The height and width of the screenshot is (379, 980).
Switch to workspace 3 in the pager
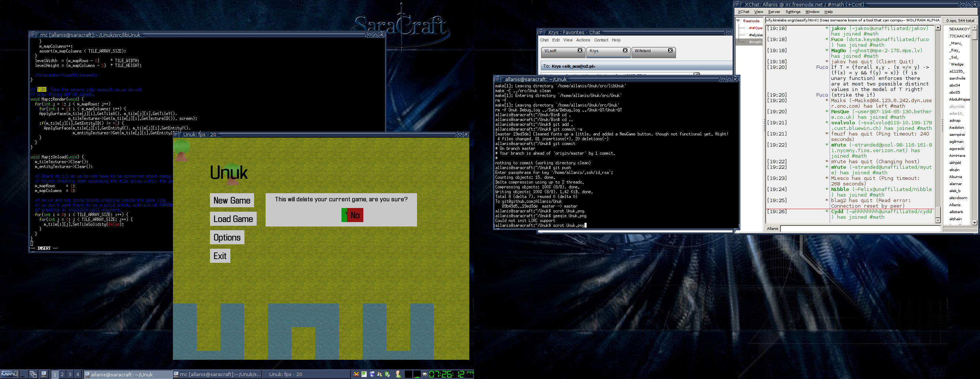(70, 375)
